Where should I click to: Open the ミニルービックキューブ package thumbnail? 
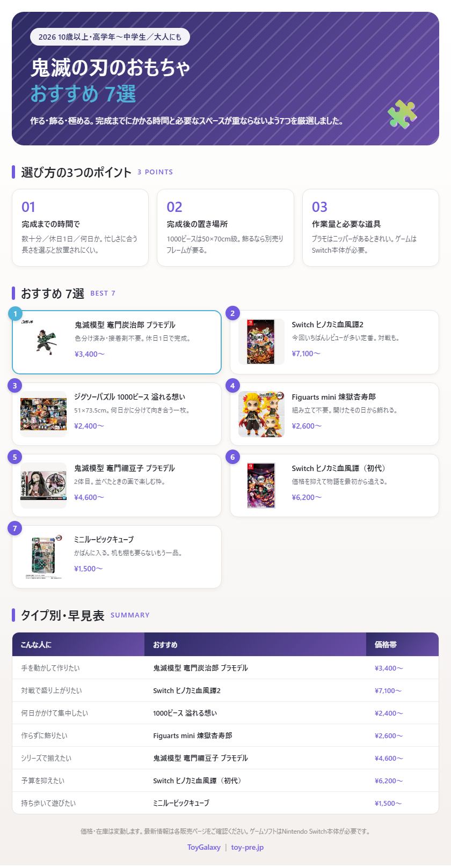tap(43, 557)
